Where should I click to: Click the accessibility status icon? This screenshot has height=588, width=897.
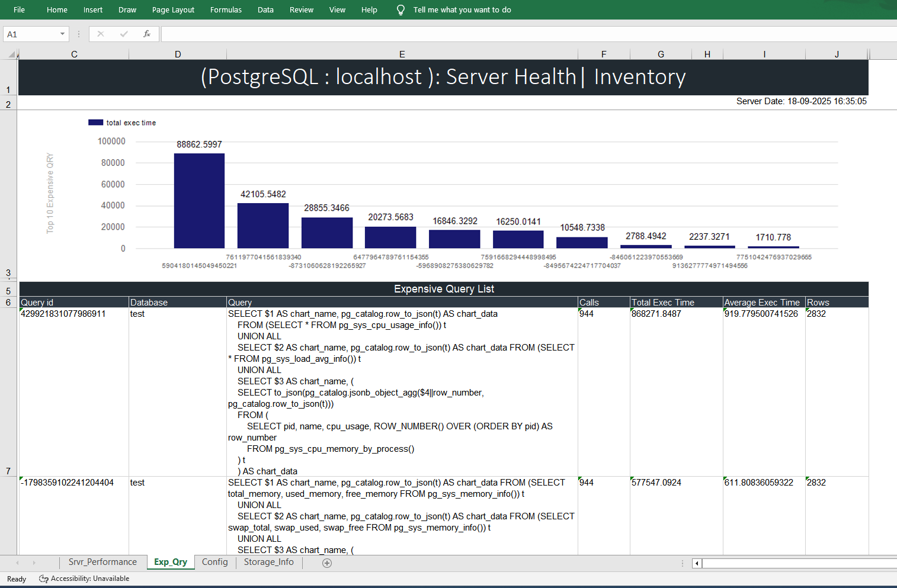coord(44,579)
